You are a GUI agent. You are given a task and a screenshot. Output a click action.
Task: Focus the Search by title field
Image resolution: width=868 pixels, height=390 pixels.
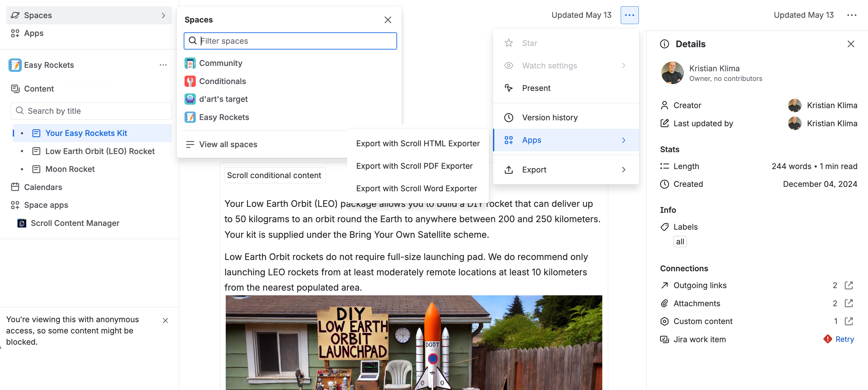tap(91, 111)
